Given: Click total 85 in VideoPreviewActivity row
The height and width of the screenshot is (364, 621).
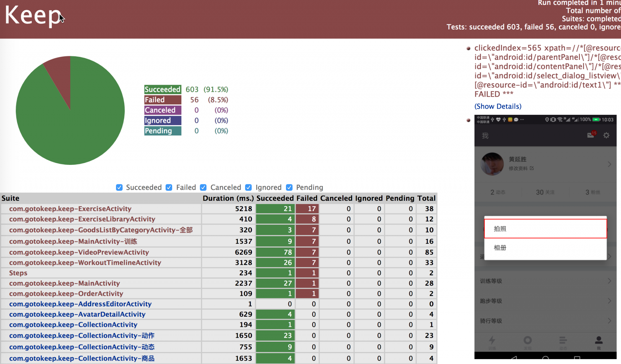Looking at the screenshot, I should [x=429, y=252].
